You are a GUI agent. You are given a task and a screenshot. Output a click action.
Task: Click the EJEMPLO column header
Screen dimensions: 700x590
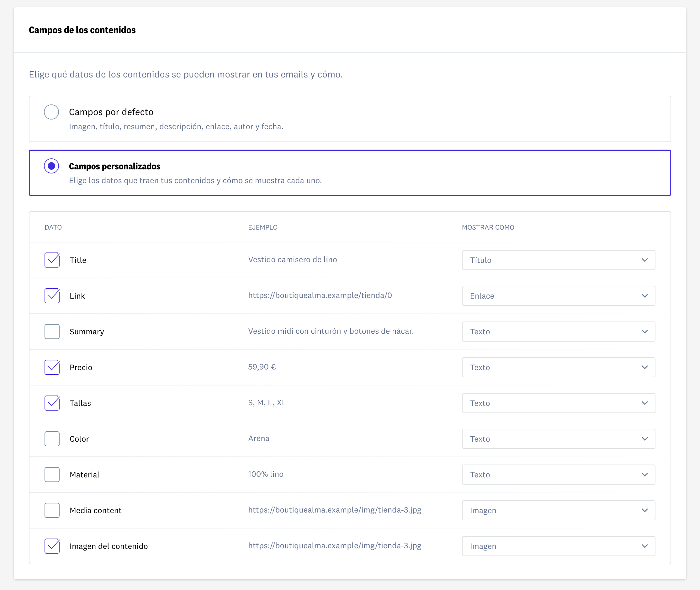(x=262, y=227)
